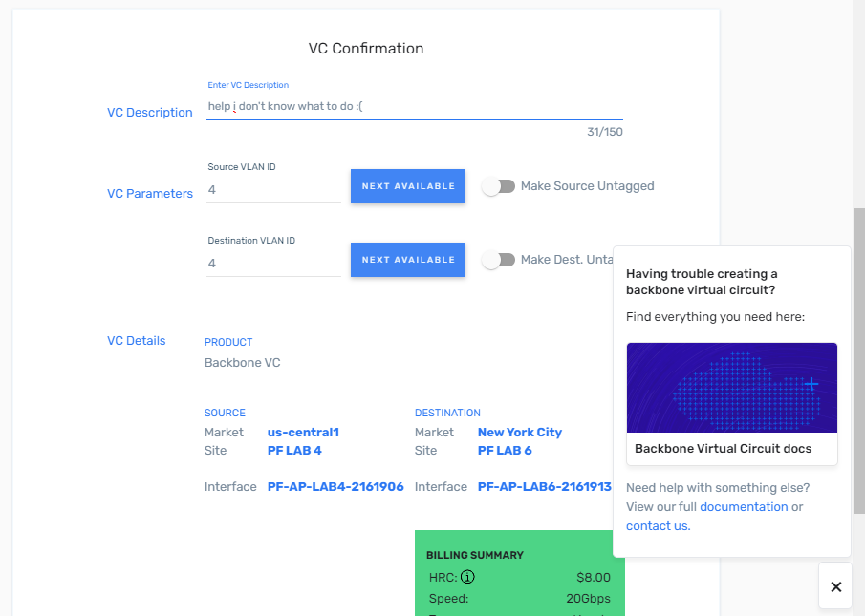The height and width of the screenshot is (616, 865).
Task: Click the HRC info icon
Action: click(x=468, y=577)
